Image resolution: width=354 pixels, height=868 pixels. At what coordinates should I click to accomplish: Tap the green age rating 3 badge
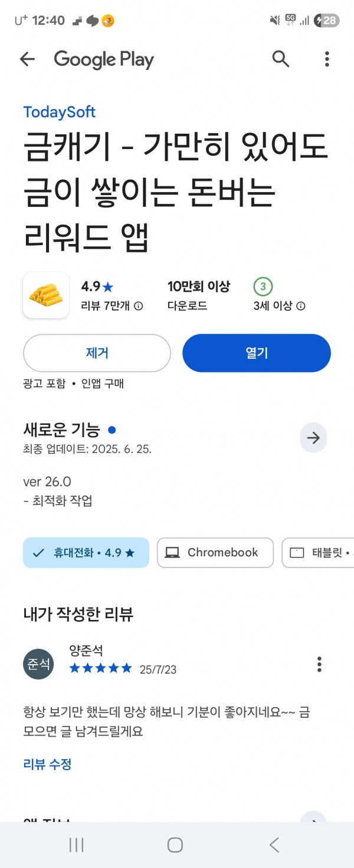[x=263, y=287]
